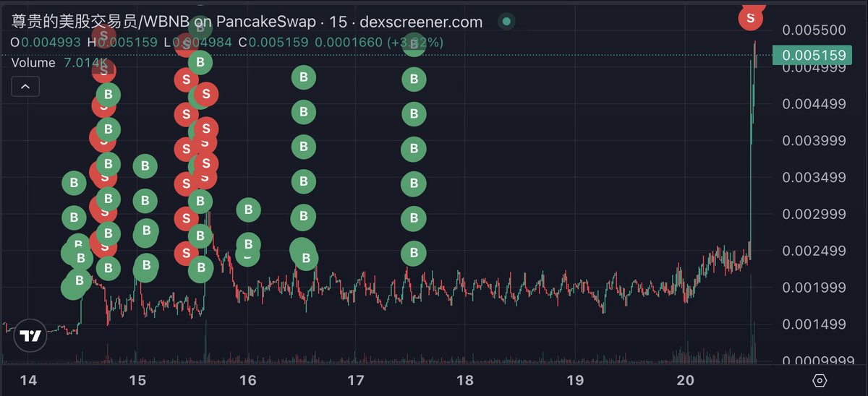Screen dimensions: 868x396
Task: Click date label 20 on time axis
Action: point(686,380)
